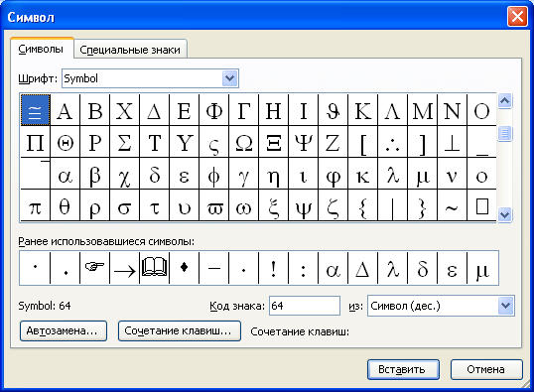Select lowercase chi χ symbol
Image resolution: width=534 pixels, height=392 pixels.
coord(125,174)
